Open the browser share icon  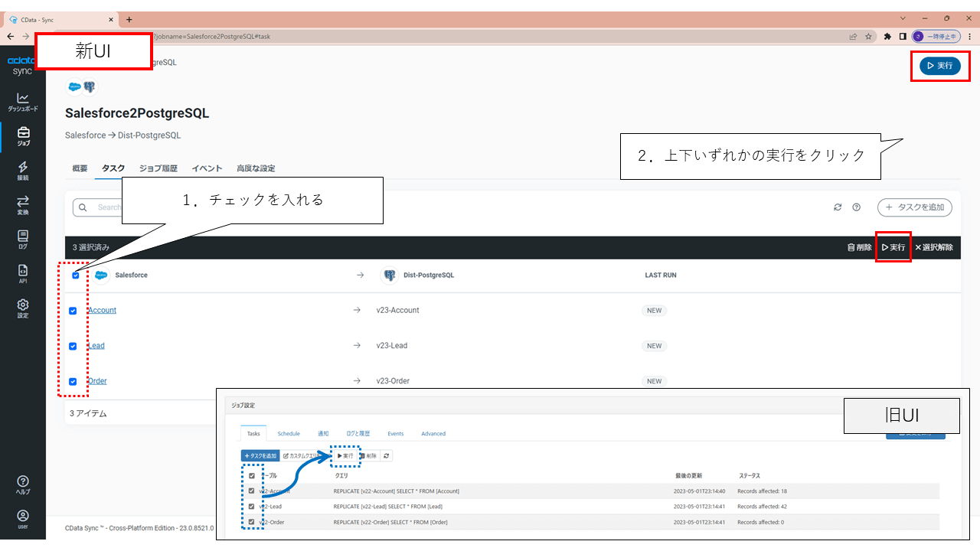click(853, 36)
